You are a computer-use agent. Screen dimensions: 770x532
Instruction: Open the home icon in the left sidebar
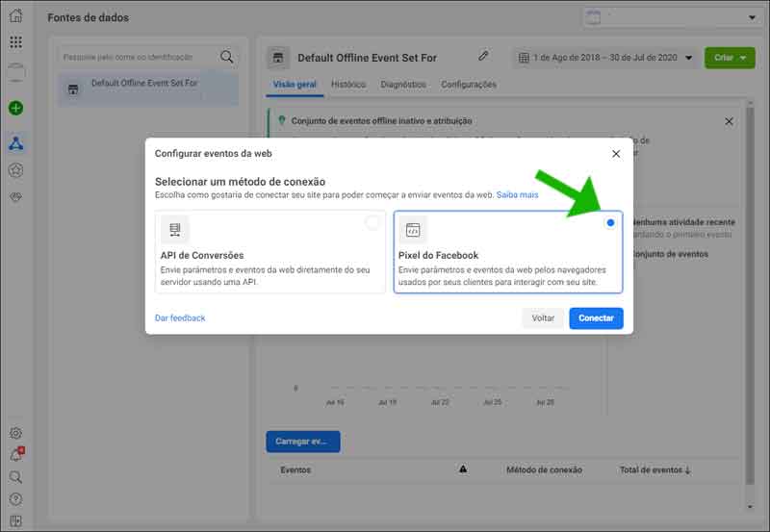point(15,15)
